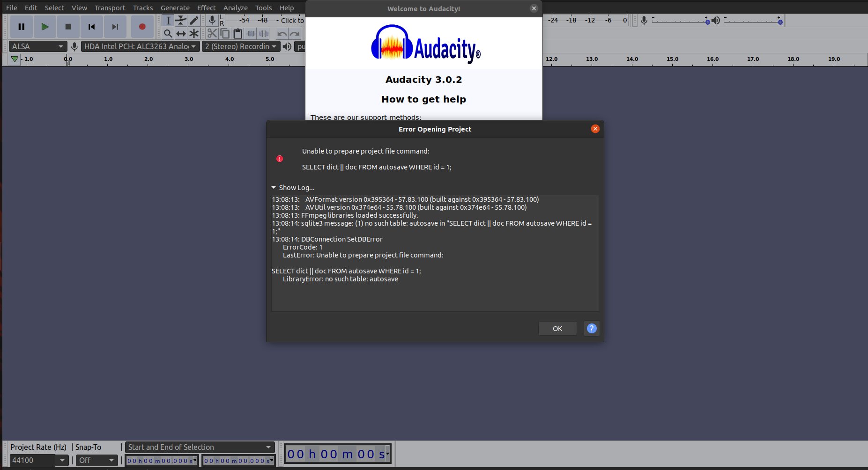This screenshot has width=868, height=470.
Task: Open the Tracks menu
Action: [143, 8]
